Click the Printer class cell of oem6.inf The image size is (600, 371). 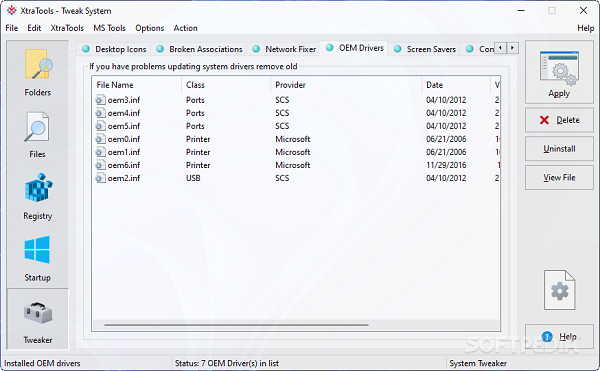[x=198, y=165]
